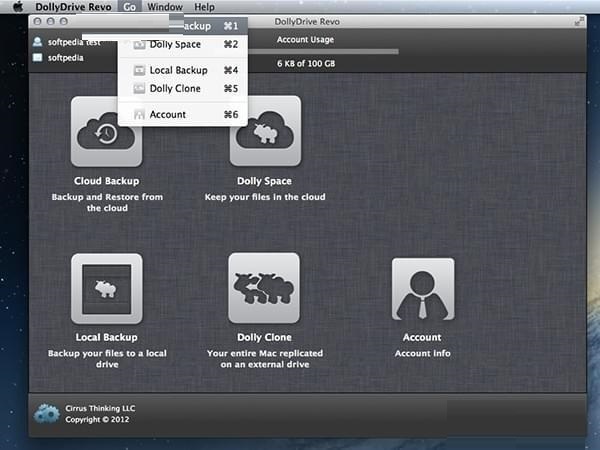Screen dimensions: 600x450
Task: Click the envelope icon beside softpedia
Action: pyautogui.click(x=38, y=57)
